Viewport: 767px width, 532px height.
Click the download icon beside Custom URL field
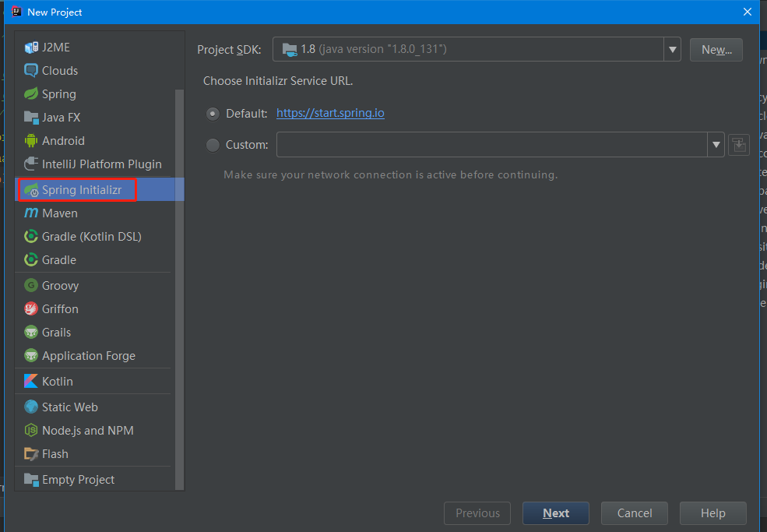click(739, 145)
